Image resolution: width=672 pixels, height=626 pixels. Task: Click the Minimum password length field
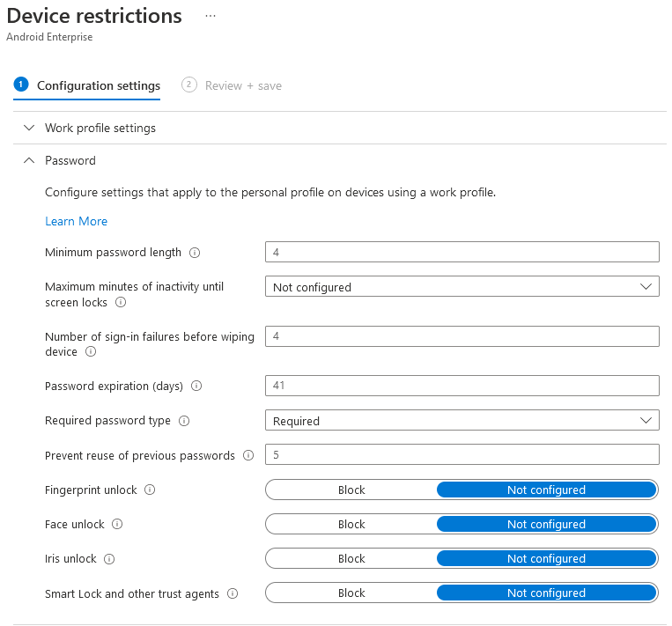pos(462,253)
